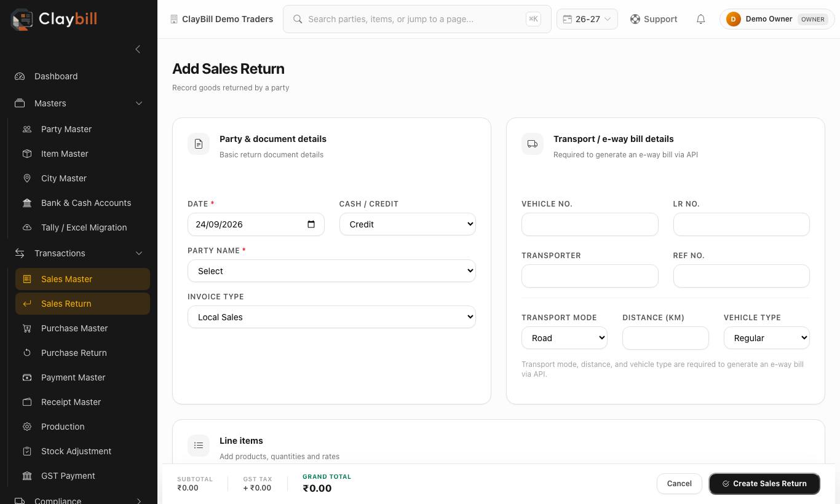Open the 26-27 financial year selector

[587, 19]
